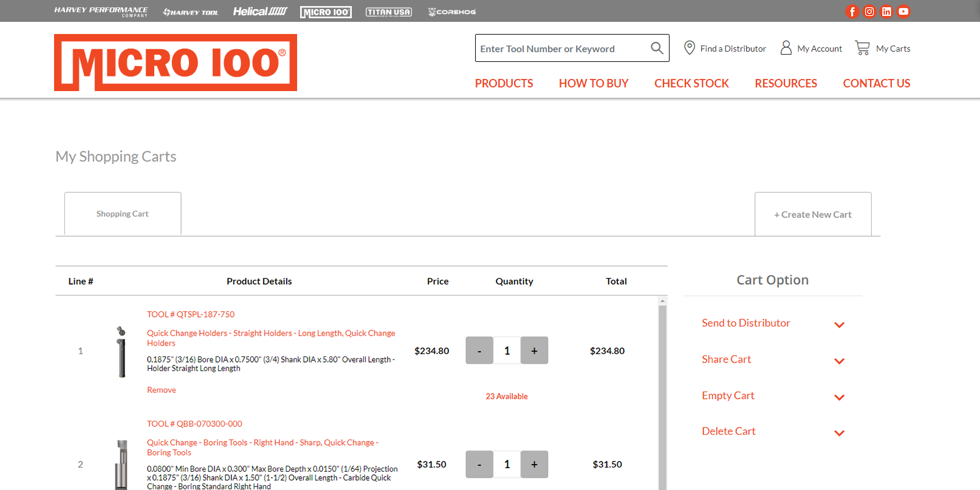
Task: Open the PRODUCTS menu
Action: [504, 83]
